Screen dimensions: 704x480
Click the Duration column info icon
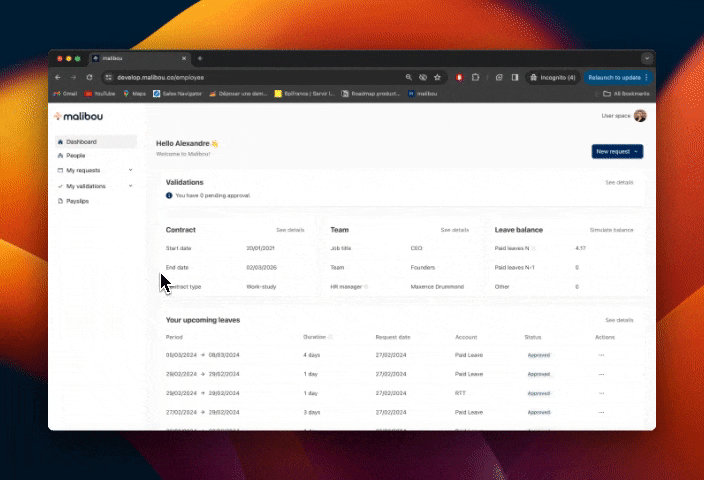tap(331, 337)
